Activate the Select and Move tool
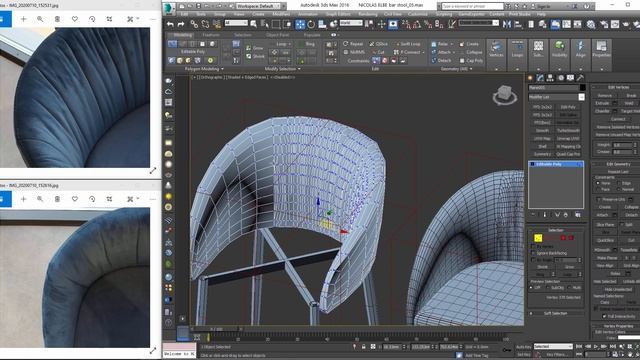This screenshot has height=360, width=640. point(300,24)
